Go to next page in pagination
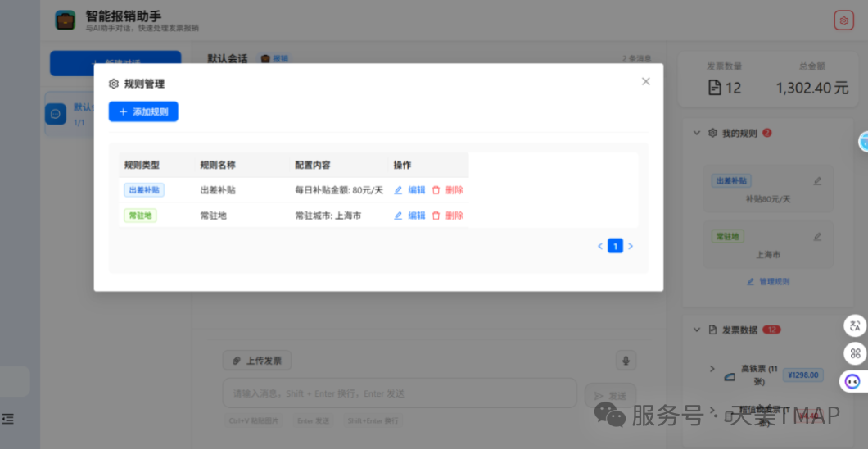 point(631,246)
